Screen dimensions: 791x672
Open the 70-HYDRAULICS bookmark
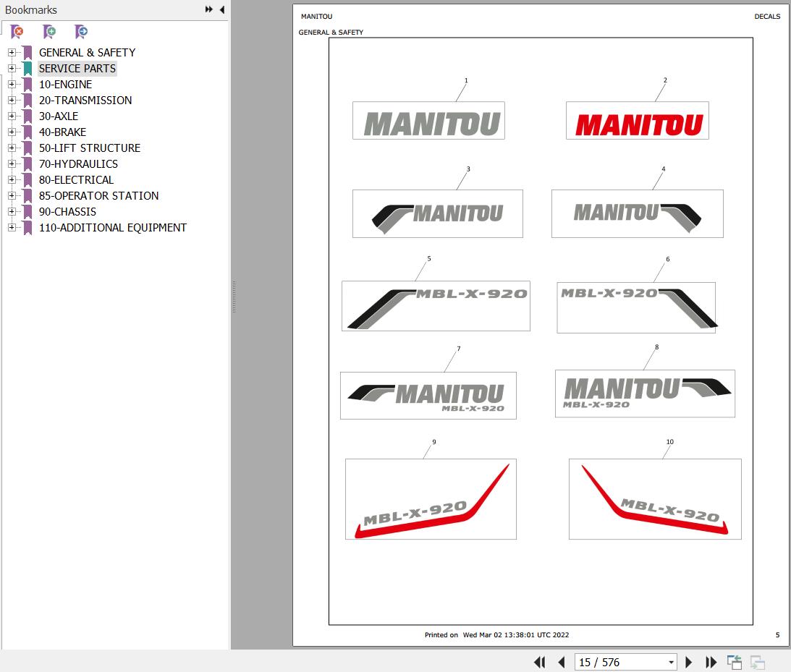pyautogui.click(x=78, y=164)
